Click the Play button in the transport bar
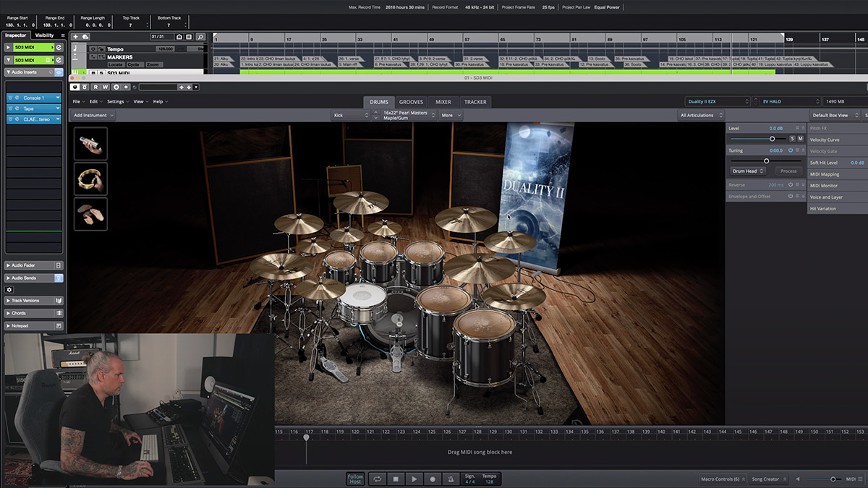868x488 pixels. tap(414, 479)
